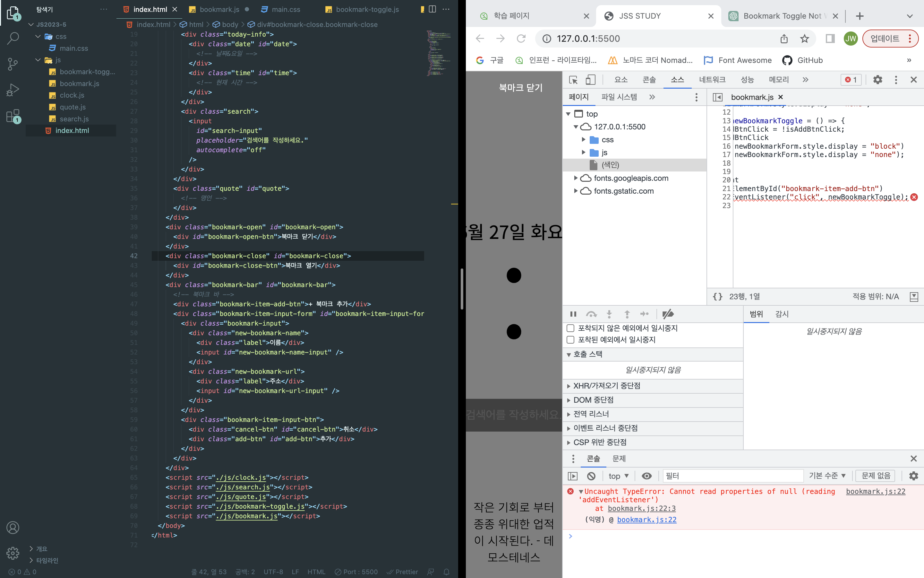Screen dimensions: 924x578
Task: Open the VS Code Explorer icon
Action: click(x=13, y=13)
